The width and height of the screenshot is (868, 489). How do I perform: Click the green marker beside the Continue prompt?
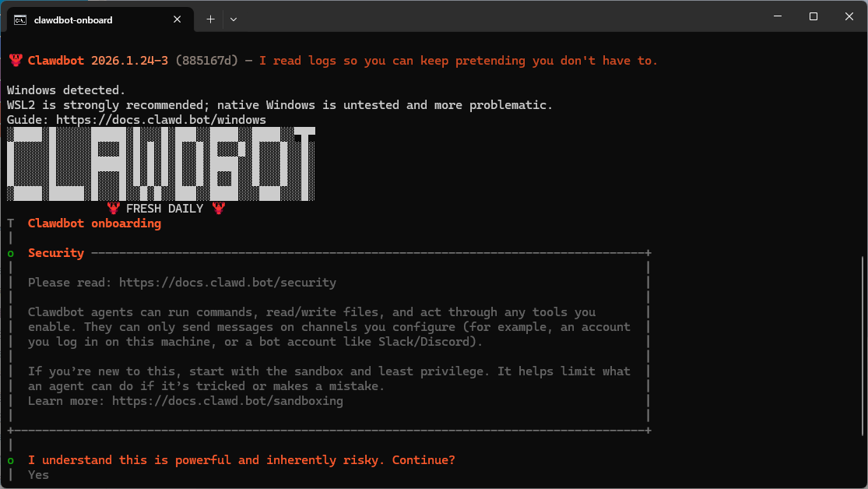10,461
